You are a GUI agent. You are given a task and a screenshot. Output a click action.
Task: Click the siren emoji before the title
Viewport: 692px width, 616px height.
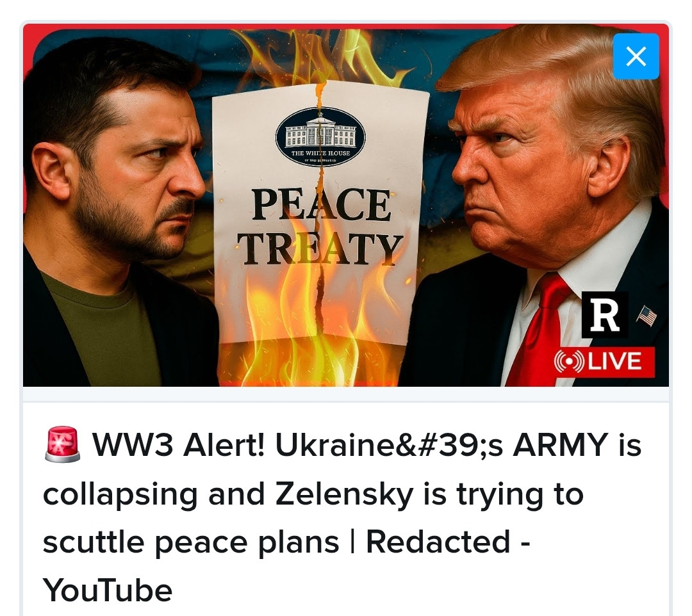click(63, 444)
